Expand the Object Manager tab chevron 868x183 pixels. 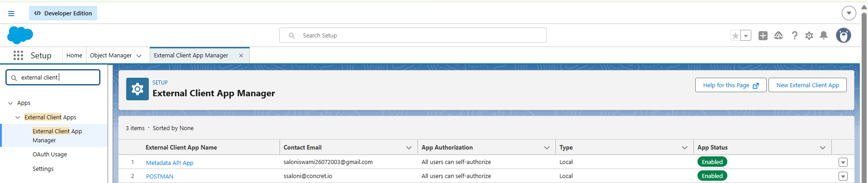[139, 56]
